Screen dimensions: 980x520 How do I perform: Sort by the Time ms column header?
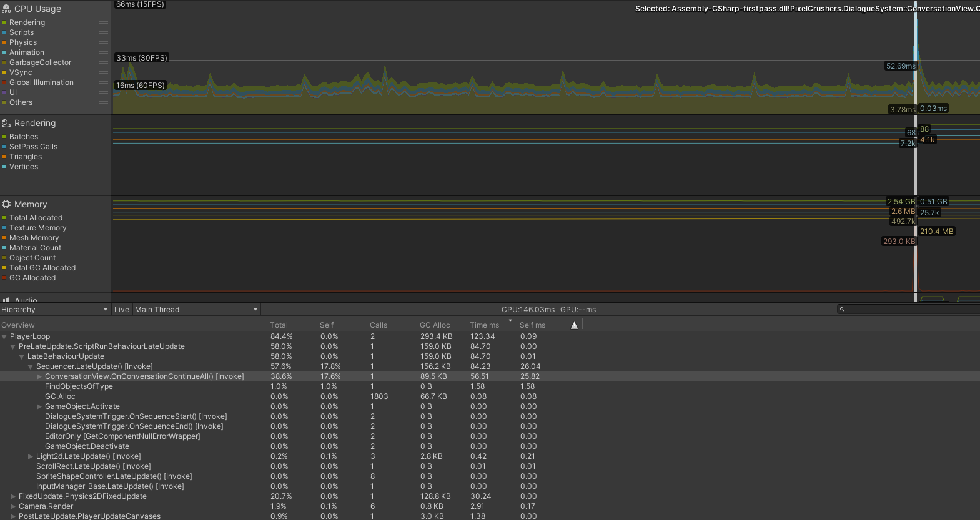(x=492, y=325)
